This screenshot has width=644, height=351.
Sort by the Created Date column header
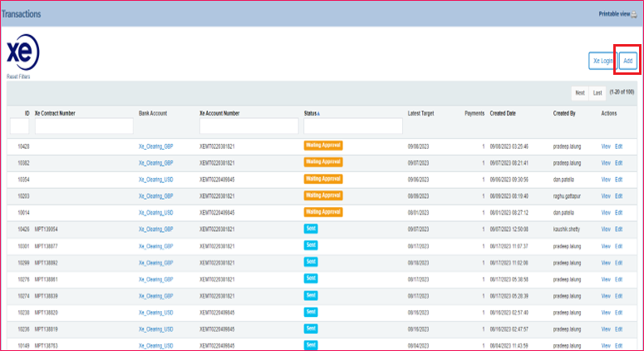point(503,113)
